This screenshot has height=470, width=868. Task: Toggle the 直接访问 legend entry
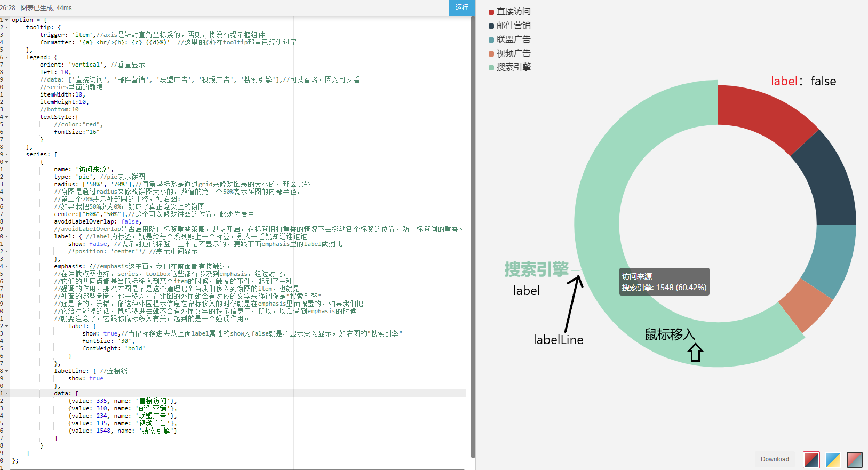click(509, 12)
